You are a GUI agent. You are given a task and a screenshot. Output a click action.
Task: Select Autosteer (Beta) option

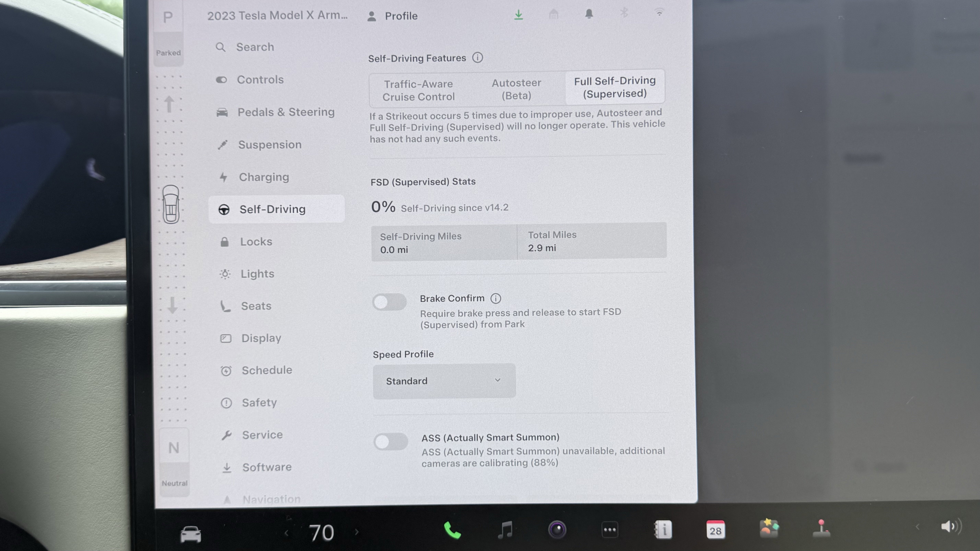point(516,89)
